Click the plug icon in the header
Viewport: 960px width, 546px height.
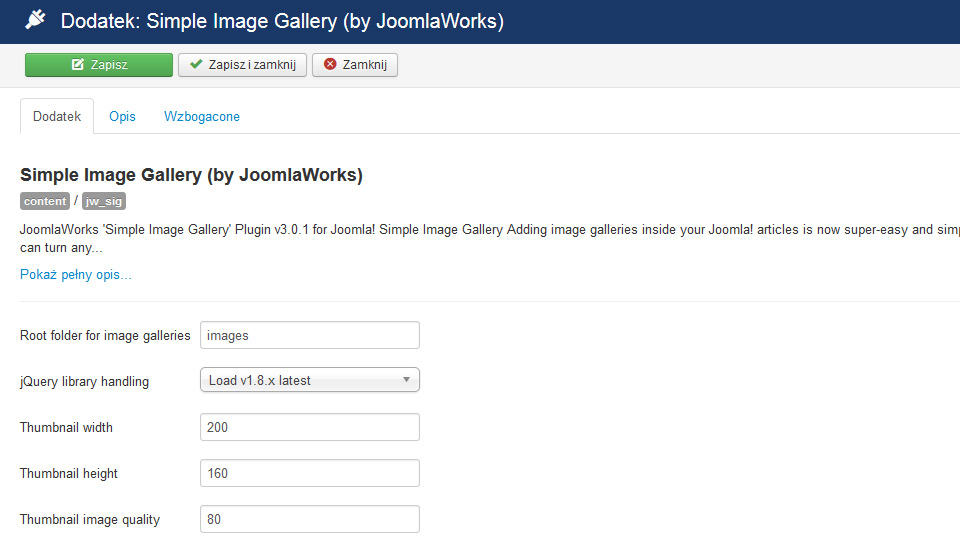point(35,20)
